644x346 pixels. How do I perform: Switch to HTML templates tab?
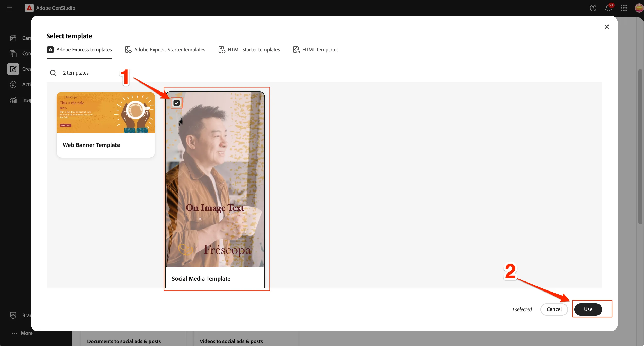316,50
